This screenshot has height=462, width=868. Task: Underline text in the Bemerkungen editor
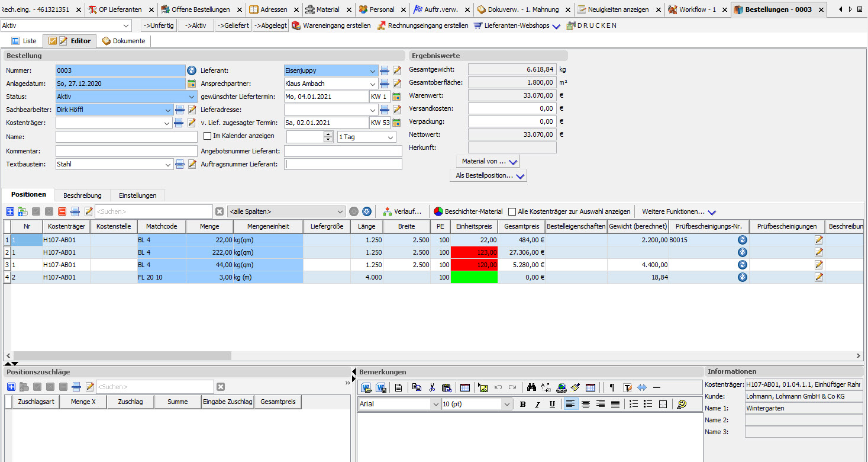click(x=552, y=404)
